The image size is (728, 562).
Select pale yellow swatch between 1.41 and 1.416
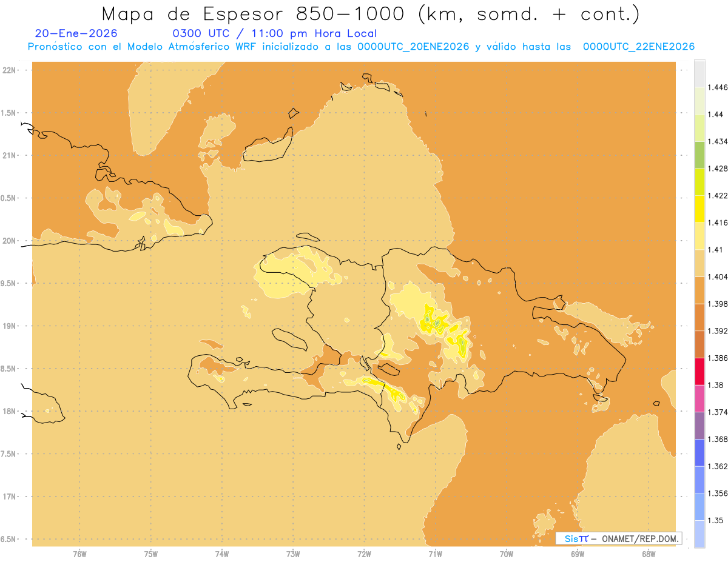click(699, 236)
